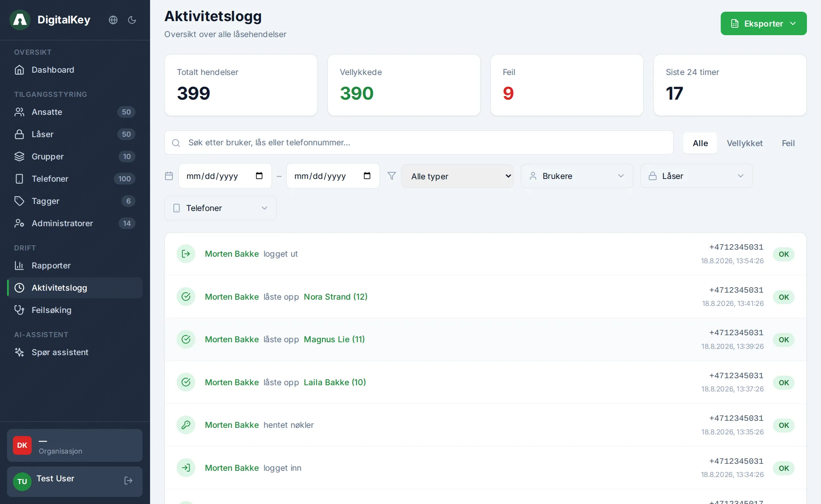Image resolution: width=821 pixels, height=504 pixels.
Task: Select the Vellykket filter tab
Action: (744, 143)
